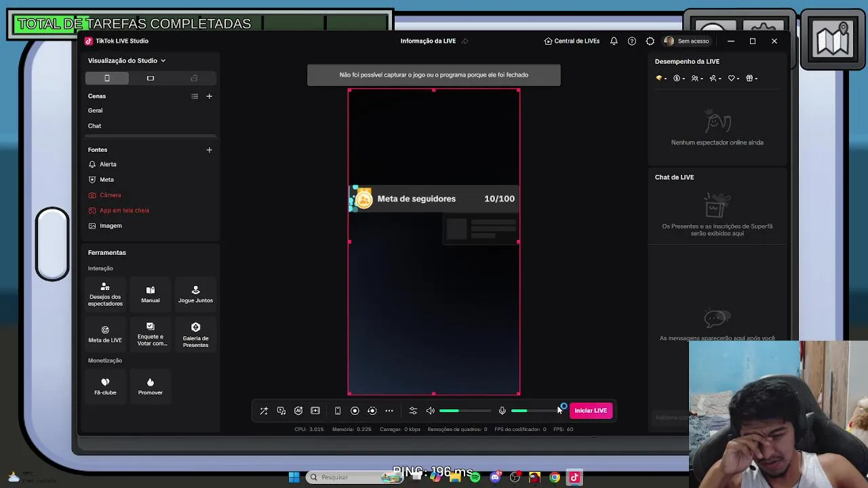Start recording with the record button
This screenshot has height=488, width=868.
(x=355, y=411)
